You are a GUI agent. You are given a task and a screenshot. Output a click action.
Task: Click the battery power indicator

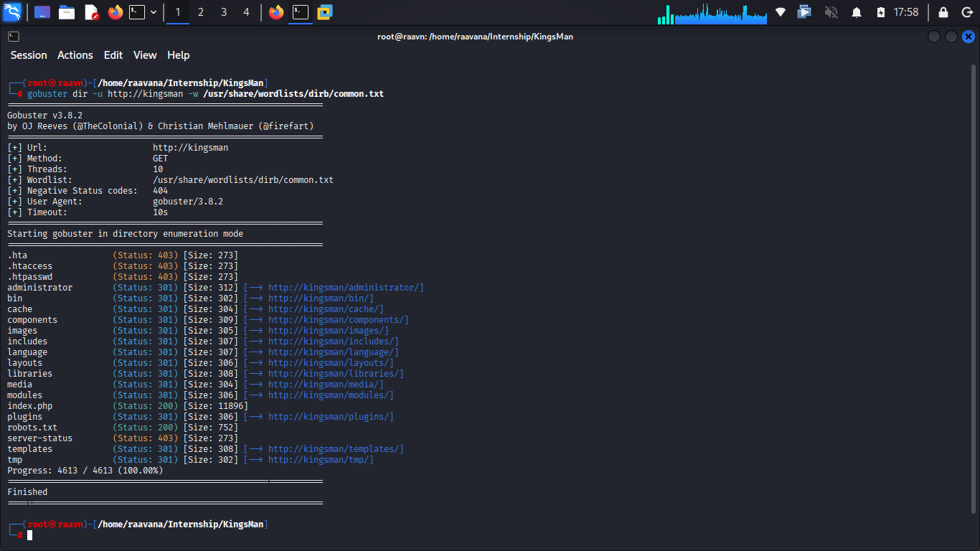[x=881, y=12]
